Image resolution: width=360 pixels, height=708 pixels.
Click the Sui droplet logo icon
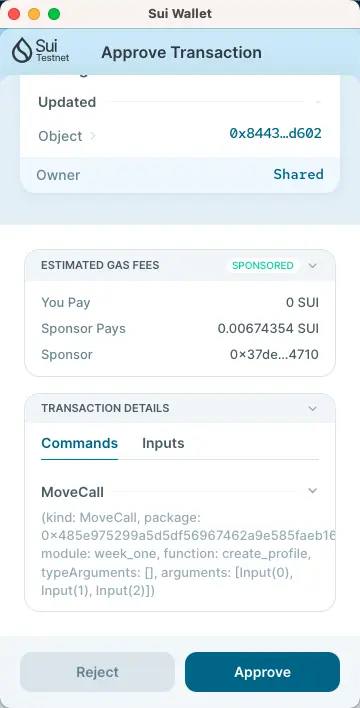[x=22, y=50]
